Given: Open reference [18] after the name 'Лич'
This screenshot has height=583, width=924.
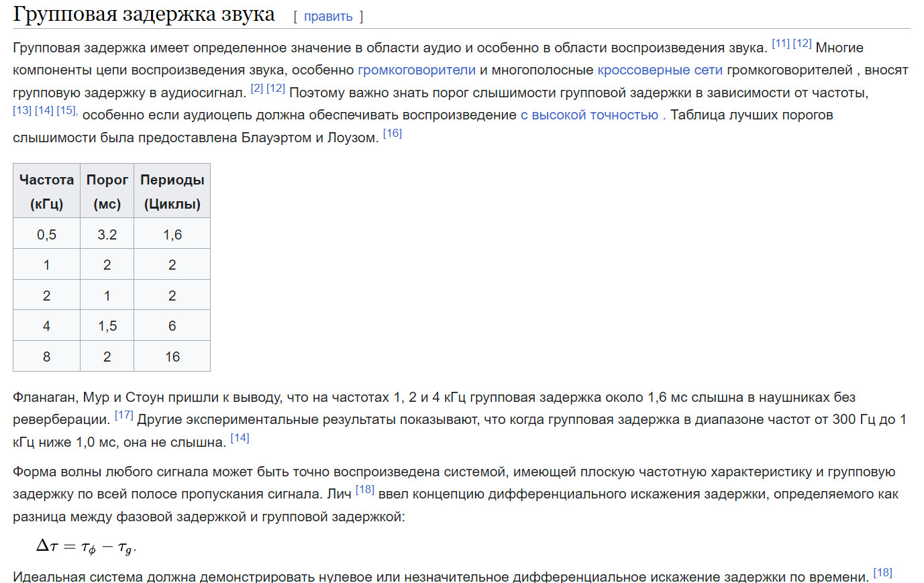Looking at the screenshot, I should coord(365,489).
